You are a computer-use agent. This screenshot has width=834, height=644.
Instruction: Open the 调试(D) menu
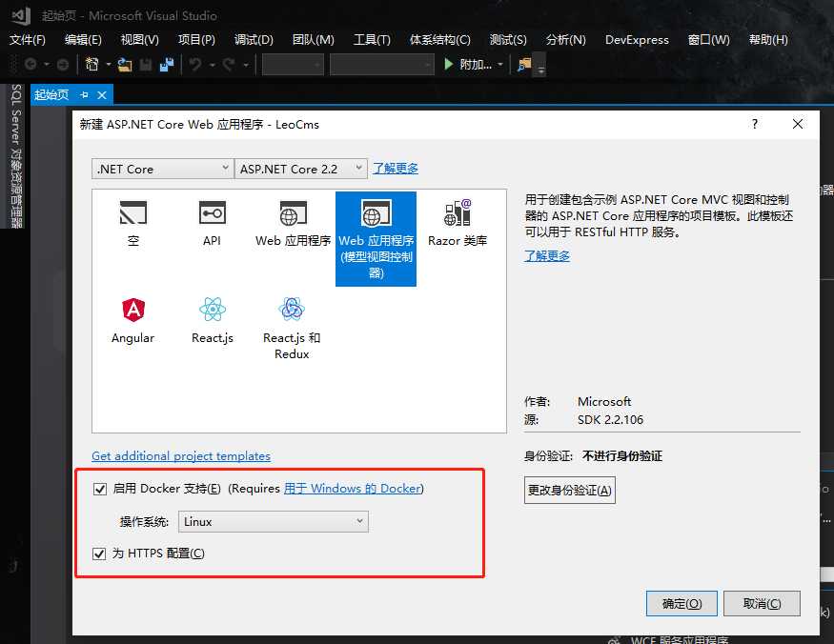pyautogui.click(x=254, y=40)
